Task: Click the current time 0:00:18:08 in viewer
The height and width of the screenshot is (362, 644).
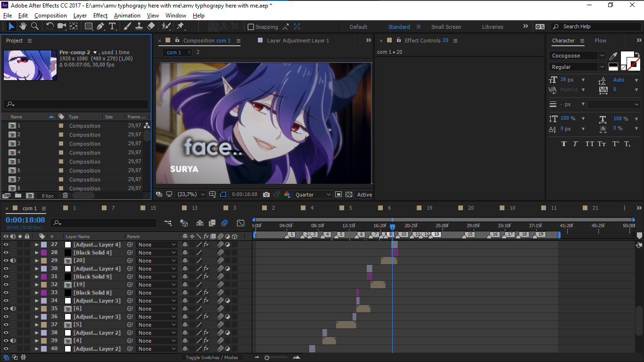Action: tap(245, 194)
